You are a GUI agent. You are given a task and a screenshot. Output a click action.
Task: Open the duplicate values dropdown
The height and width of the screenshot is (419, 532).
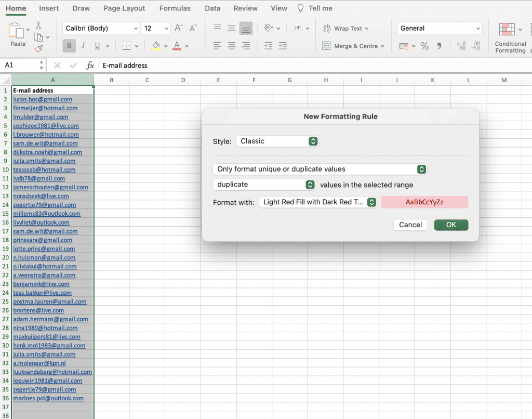coord(264,185)
